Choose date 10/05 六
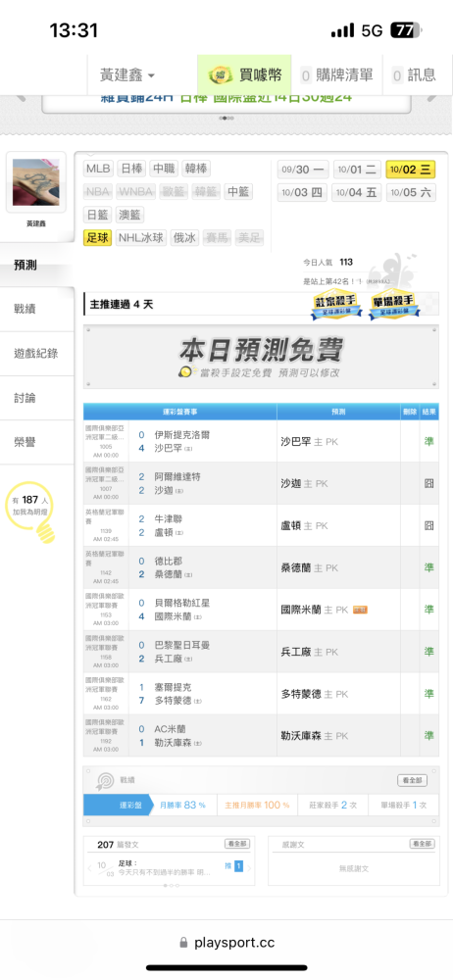 411,192
